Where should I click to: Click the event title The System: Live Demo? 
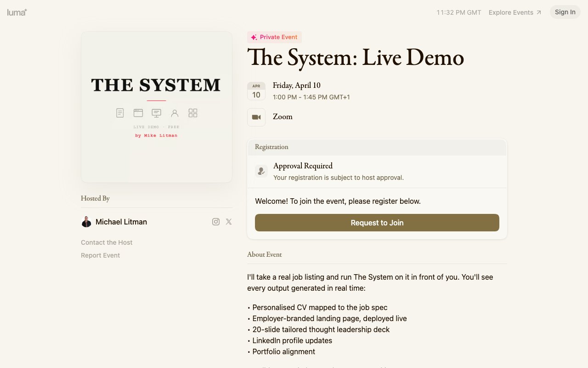(355, 57)
